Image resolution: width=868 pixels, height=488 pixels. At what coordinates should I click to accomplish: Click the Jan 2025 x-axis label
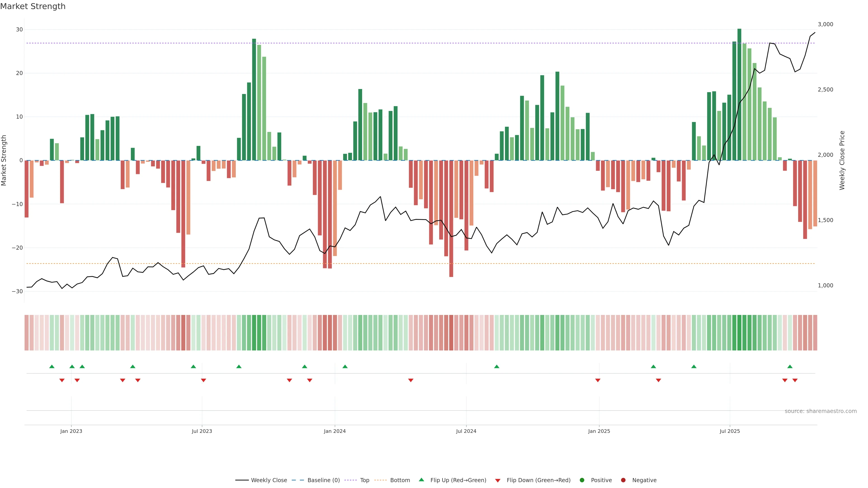tap(599, 431)
